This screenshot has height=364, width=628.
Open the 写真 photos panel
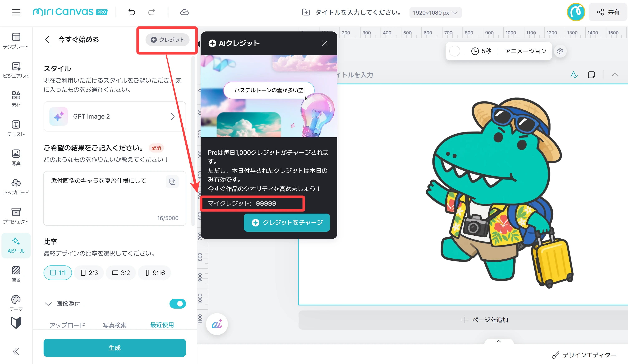(16, 157)
